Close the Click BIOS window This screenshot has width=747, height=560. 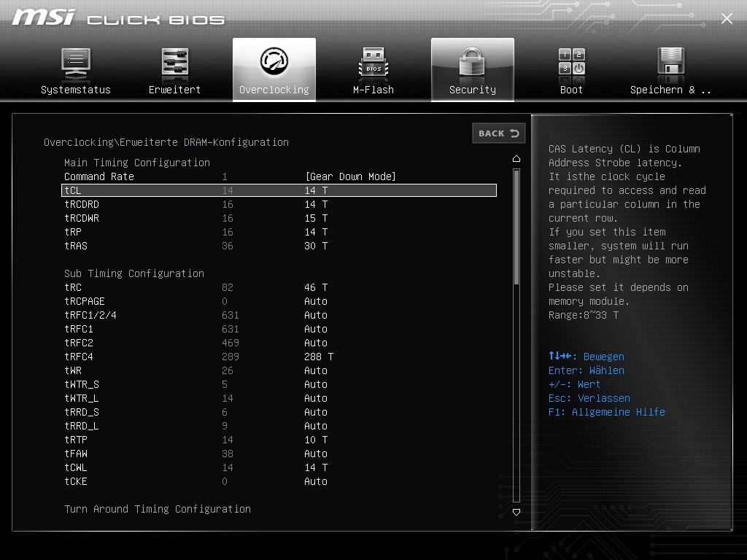(x=727, y=18)
